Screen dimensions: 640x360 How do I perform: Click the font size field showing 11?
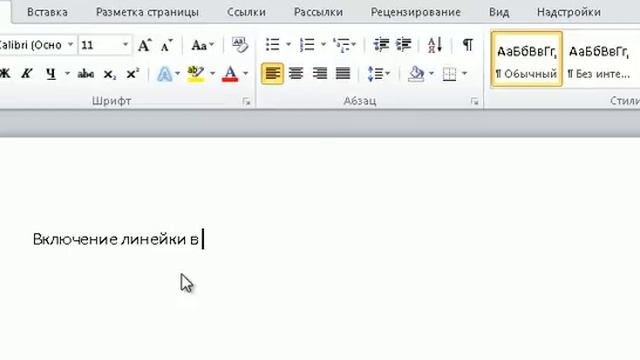(x=100, y=44)
